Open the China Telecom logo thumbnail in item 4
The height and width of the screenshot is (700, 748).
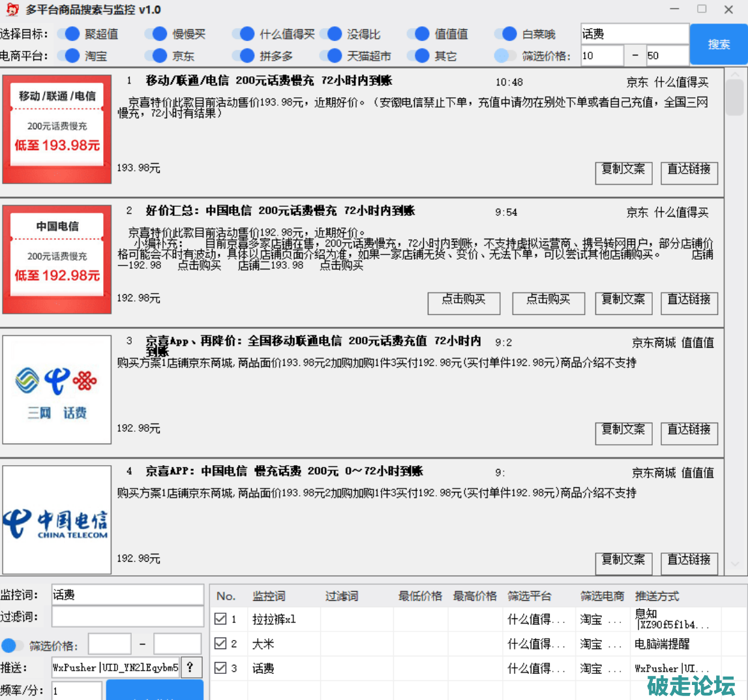pyautogui.click(x=57, y=520)
